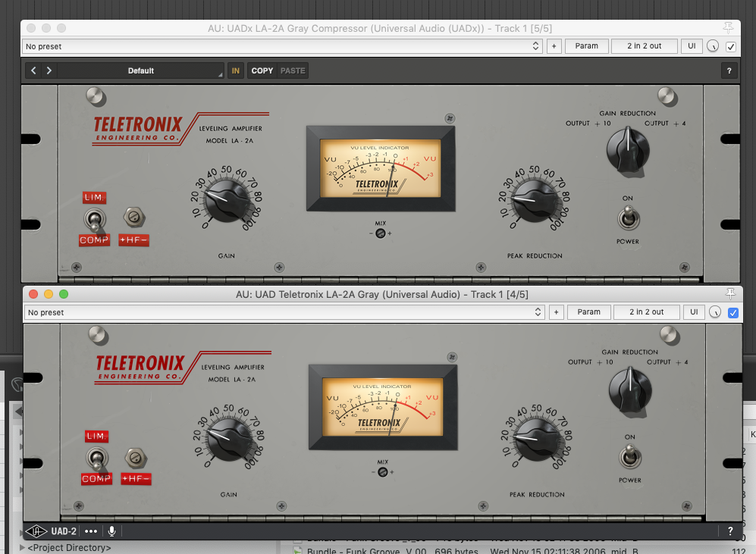Click the plus button in UADx window
The image size is (756, 554).
click(554, 46)
